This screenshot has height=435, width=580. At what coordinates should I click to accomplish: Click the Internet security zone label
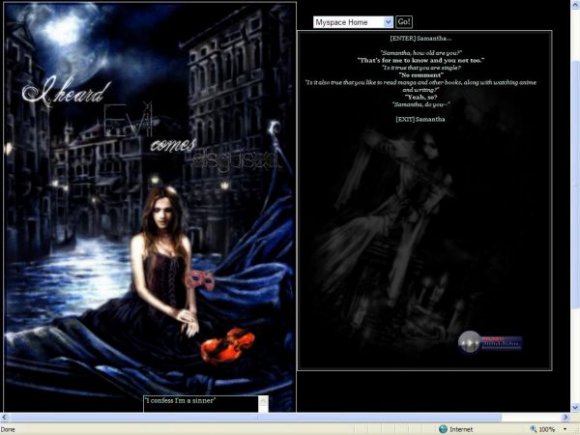[461, 429]
